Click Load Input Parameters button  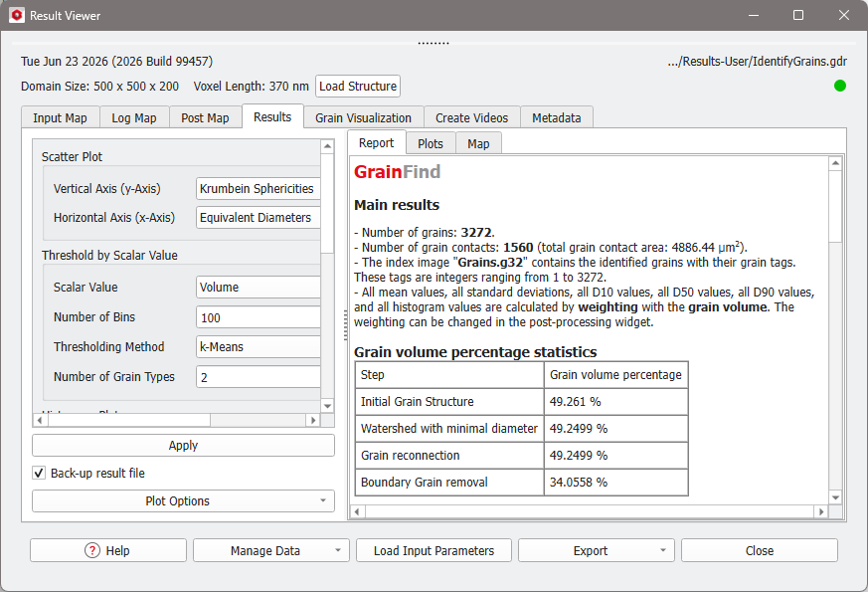tap(434, 550)
